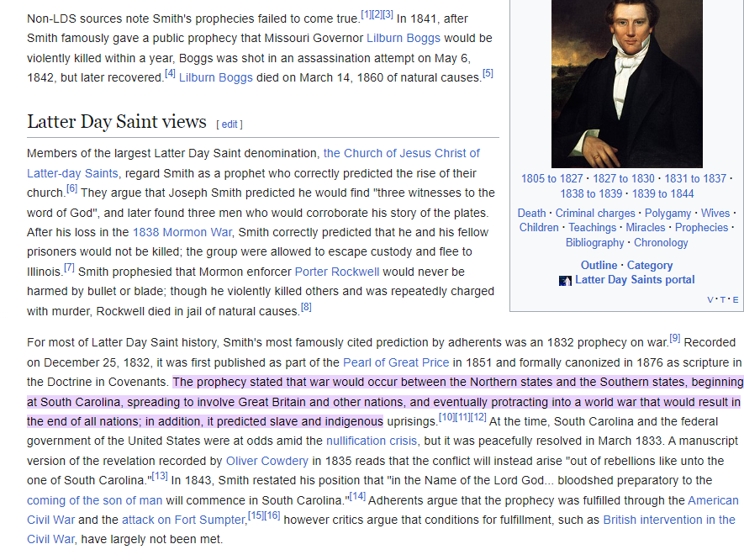Open the 1839 to 1844 sidebar link
Screen dimensions: 744x560
pyautogui.click(x=662, y=193)
